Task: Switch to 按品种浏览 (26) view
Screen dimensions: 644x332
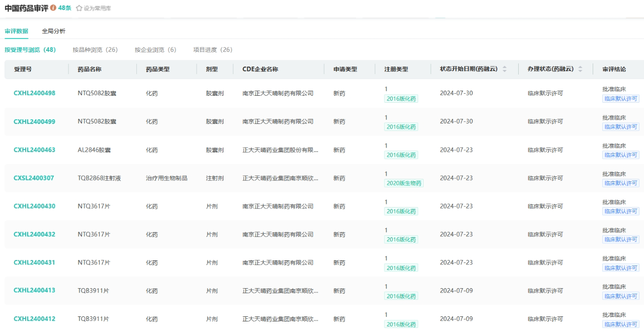Action: [95, 50]
